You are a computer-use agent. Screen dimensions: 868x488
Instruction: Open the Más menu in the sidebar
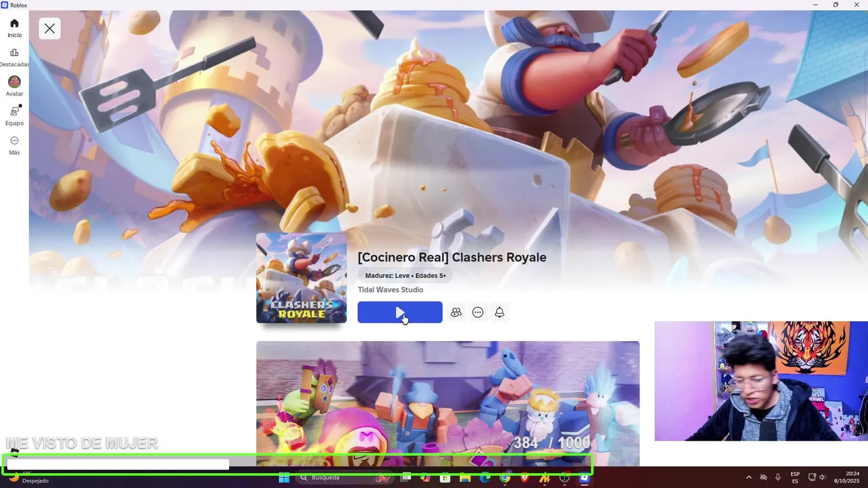[x=14, y=145]
